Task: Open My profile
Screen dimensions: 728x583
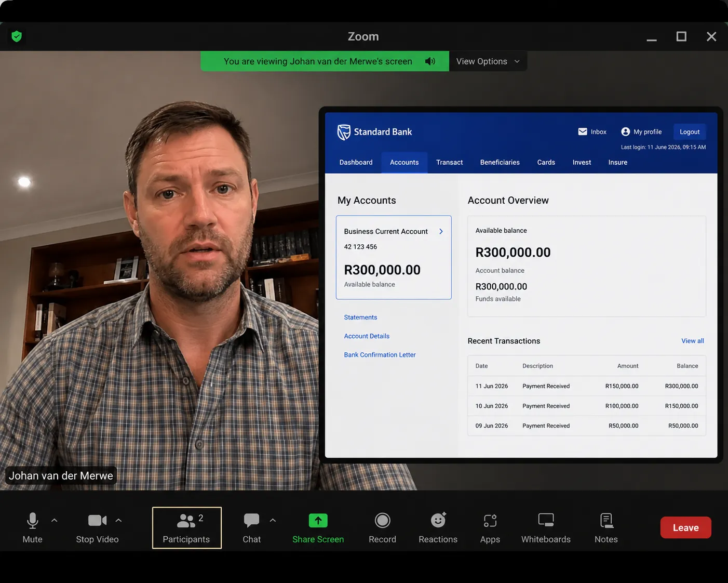Action: (641, 132)
